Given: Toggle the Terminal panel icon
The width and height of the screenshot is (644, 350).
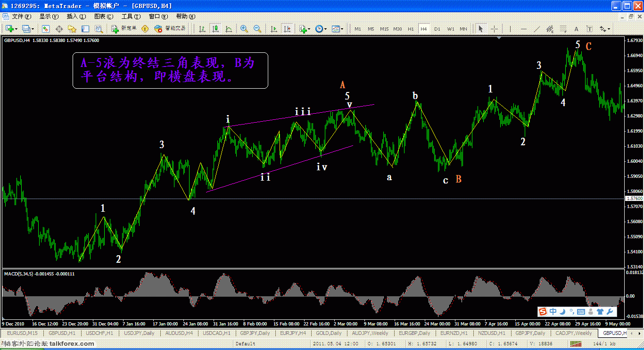Looking at the screenshot, I should coord(85,29).
